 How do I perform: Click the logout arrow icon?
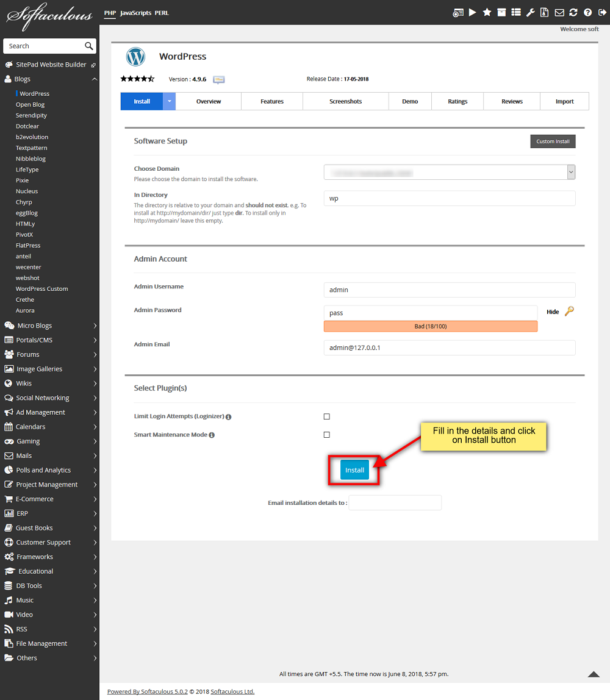click(x=601, y=12)
